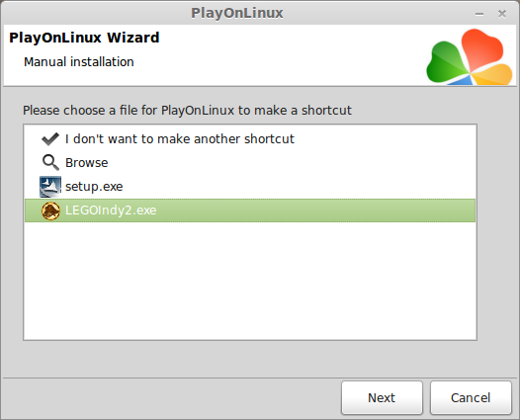Select setup.exe from the file list

(94, 187)
